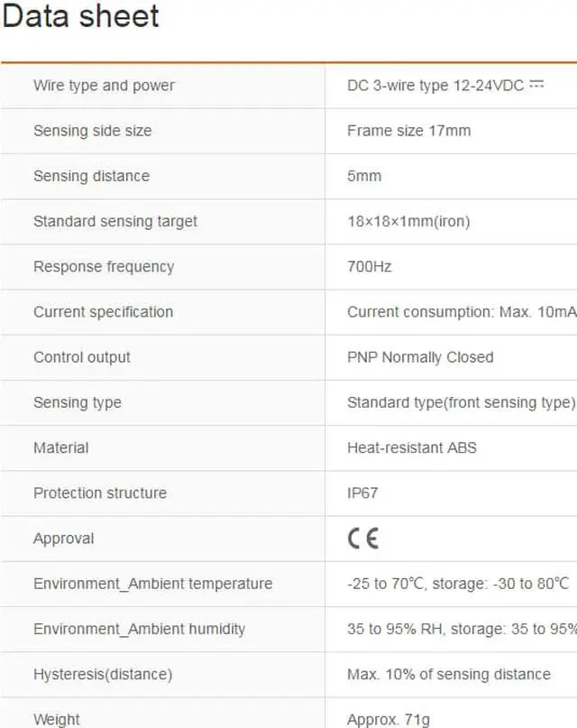The height and width of the screenshot is (728, 577).
Task: Click the Standard sensing target label
Action: pos(114,221)
